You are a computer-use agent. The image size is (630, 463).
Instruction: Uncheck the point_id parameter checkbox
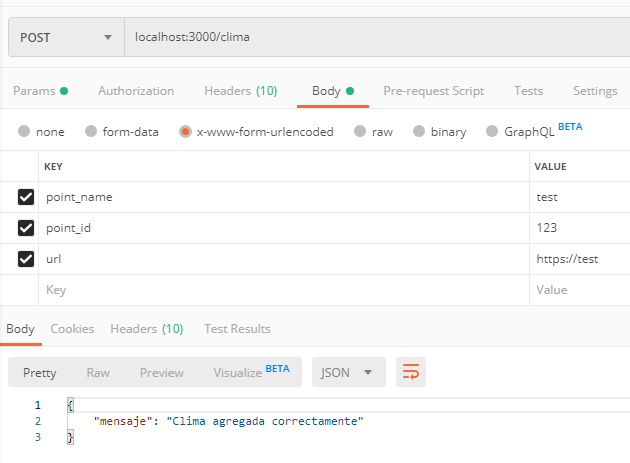coord(26,228)
